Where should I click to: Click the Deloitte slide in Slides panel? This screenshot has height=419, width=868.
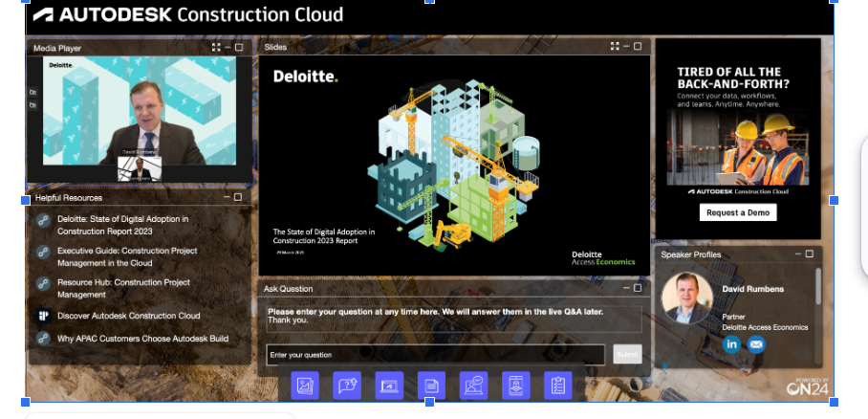tap(454, 165)
